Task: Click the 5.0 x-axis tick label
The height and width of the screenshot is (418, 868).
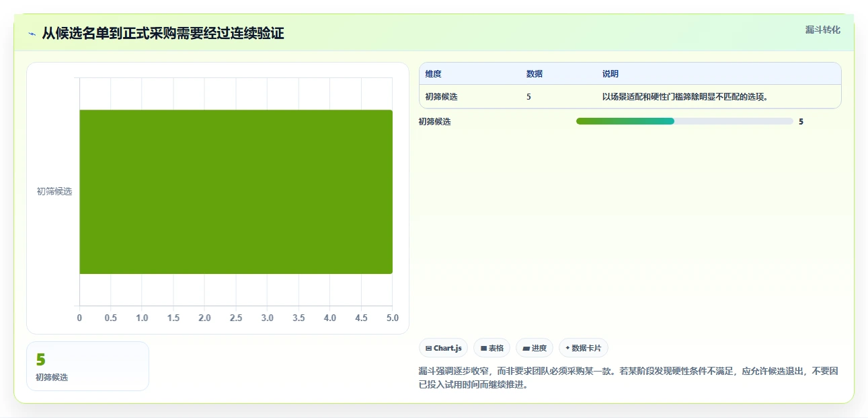Action: (x=393, y=318)
